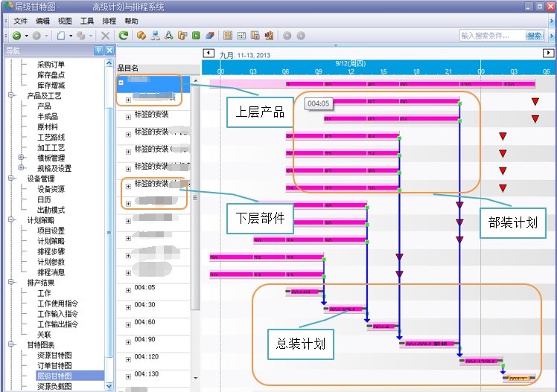Click the orange stacked boxes toolbar icon
This screenshot has height=392, width=557.
(x=141, y=36)
